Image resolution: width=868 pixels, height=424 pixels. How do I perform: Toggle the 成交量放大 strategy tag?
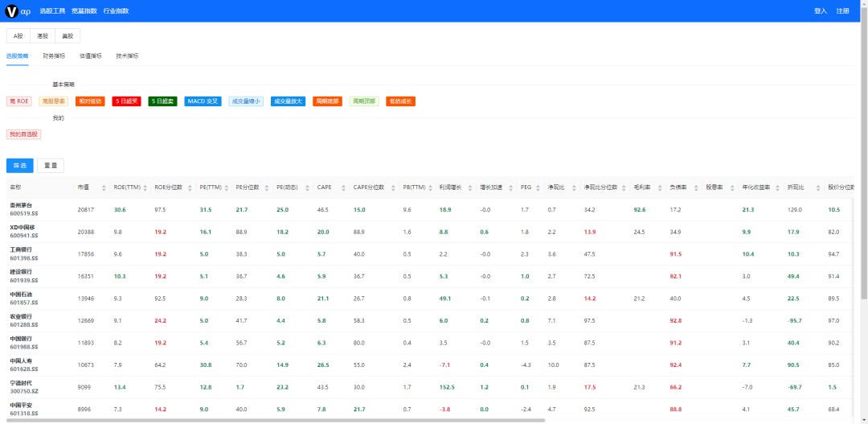[x=288, y=101]
